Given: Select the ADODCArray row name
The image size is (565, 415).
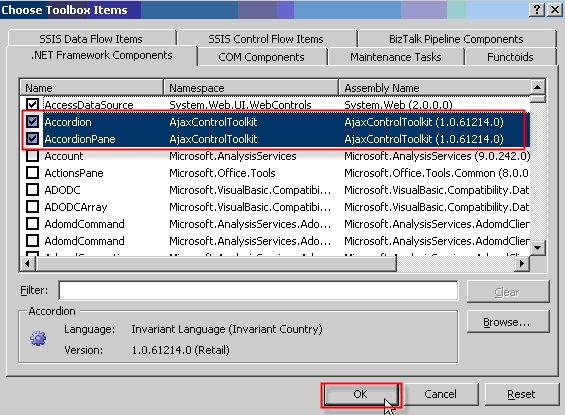Looking at the screenshot, I should click(x=76, y=207).
